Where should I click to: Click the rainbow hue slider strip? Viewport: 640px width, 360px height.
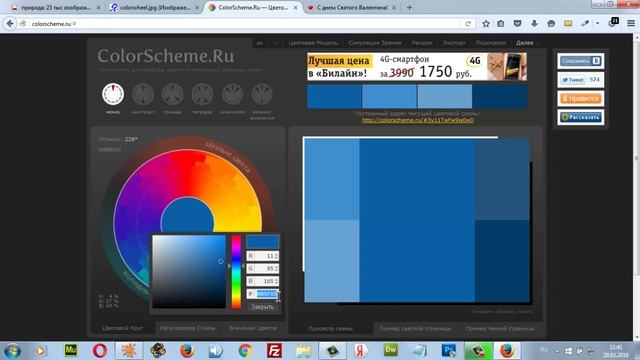[x=236, y=272]
